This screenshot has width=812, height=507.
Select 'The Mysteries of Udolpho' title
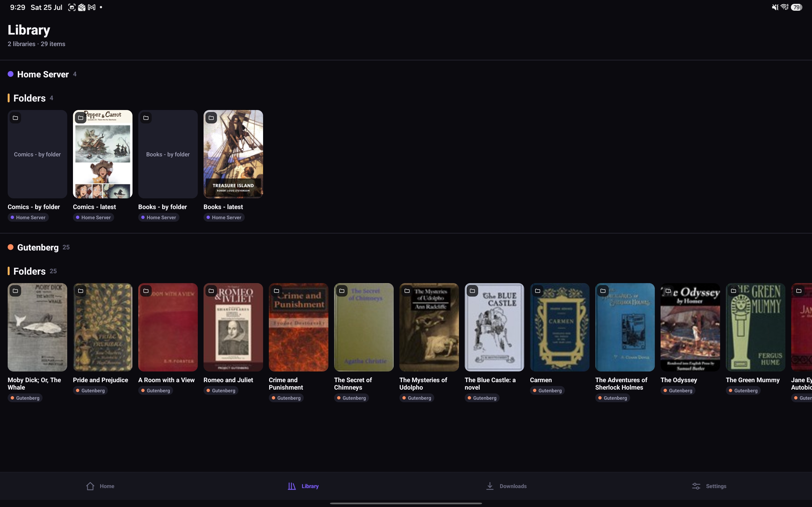(x=423, y=383)
